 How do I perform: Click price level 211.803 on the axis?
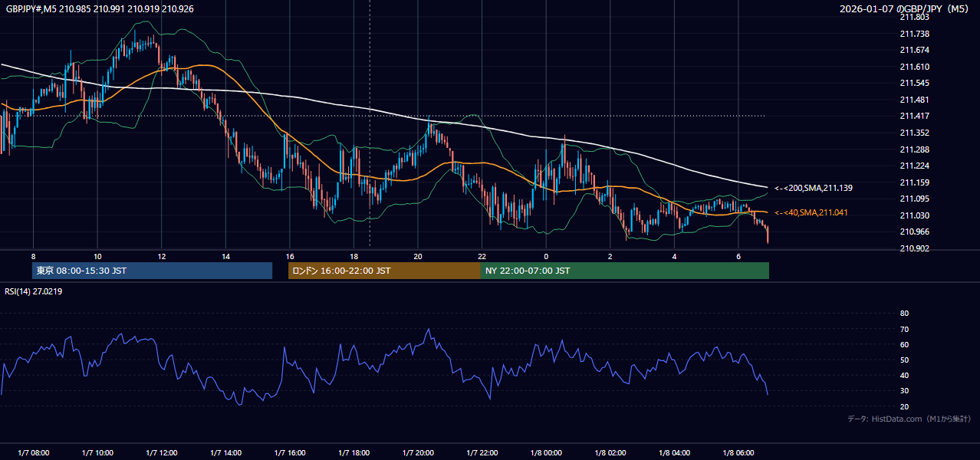point(914,17)
